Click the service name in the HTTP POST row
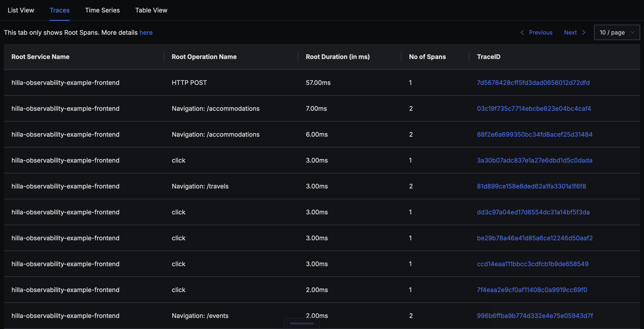Viewport: 644px width, 329px height. click(x=66, y=83)
